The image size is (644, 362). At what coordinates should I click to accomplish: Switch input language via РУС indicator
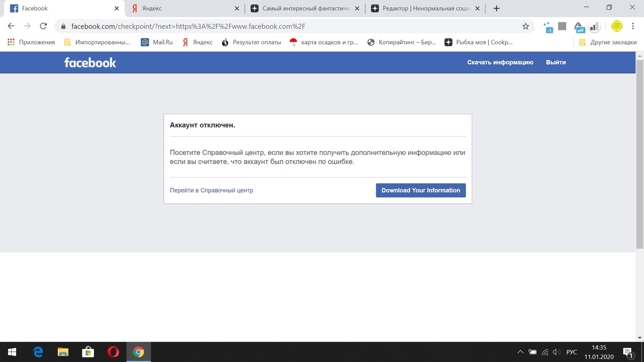(x=572, y=352)
